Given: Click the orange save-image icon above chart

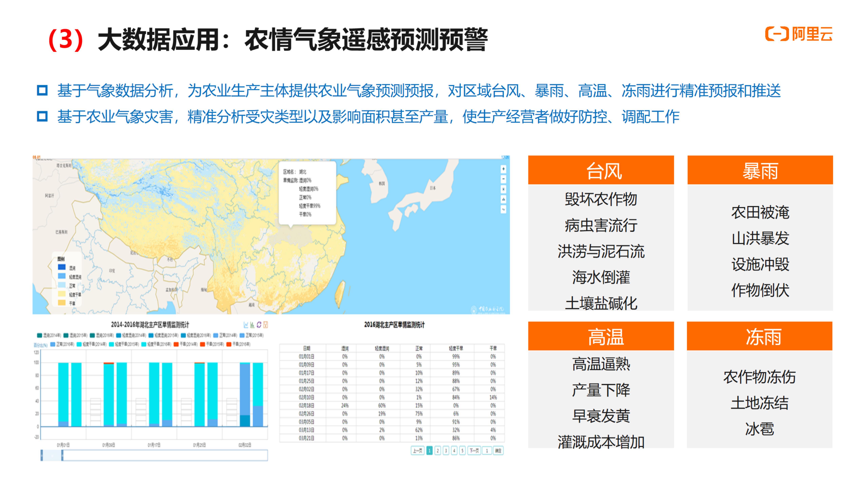Looking at the screenshot, I should point(265,325).
